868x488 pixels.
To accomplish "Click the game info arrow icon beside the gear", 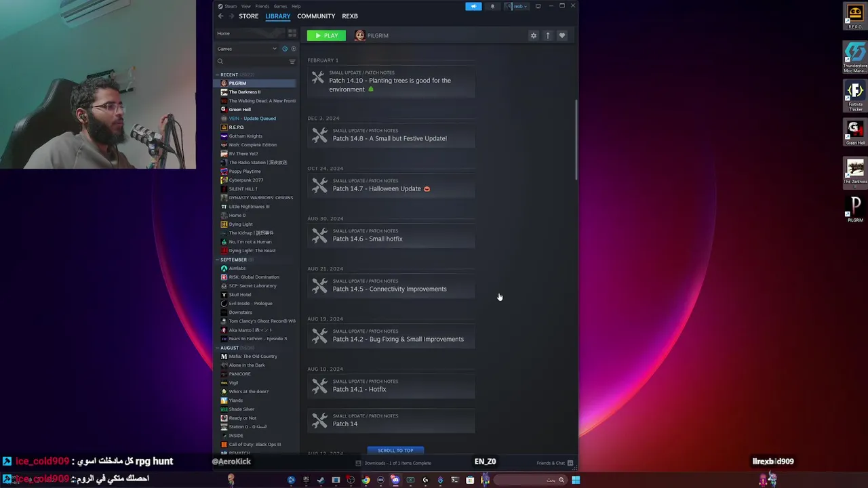I will (x=548, y=35).
